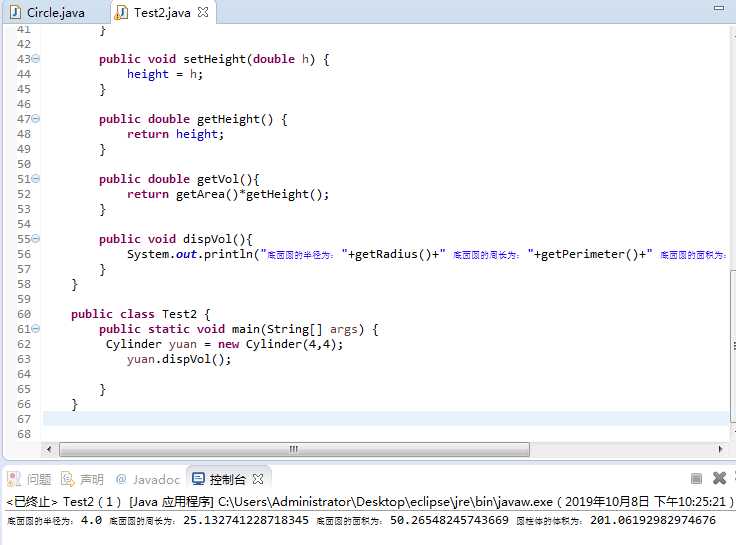Minimize the editor area using the top-right icon
736x545 pixels.
(719, 8)
